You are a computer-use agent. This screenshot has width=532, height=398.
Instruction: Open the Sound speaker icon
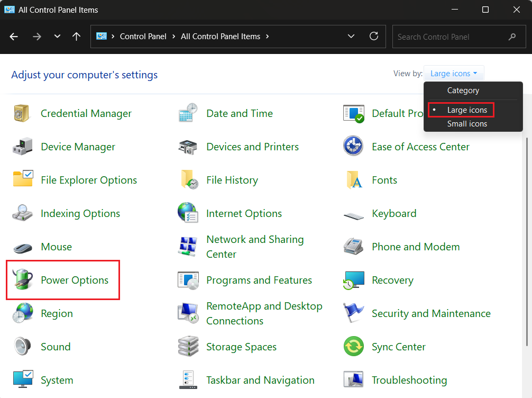[23, 347]
